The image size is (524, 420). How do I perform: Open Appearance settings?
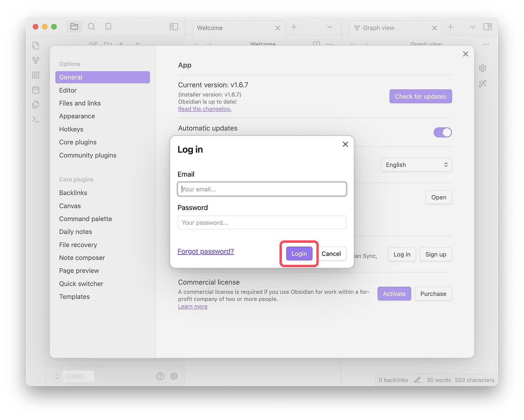[102, 116]
